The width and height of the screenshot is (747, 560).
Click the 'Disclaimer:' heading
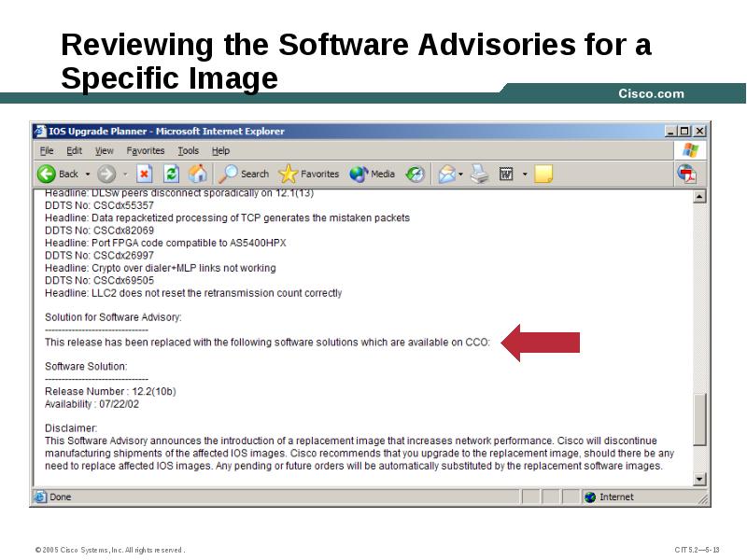click(71, 428)
